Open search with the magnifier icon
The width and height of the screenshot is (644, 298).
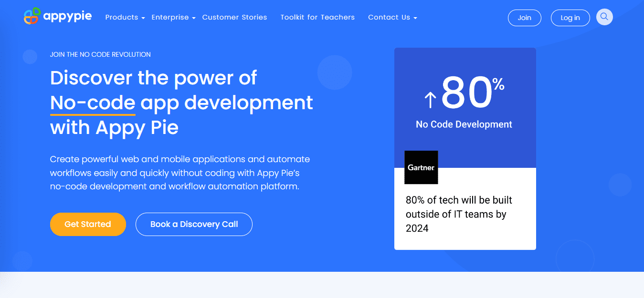point(604,17)
